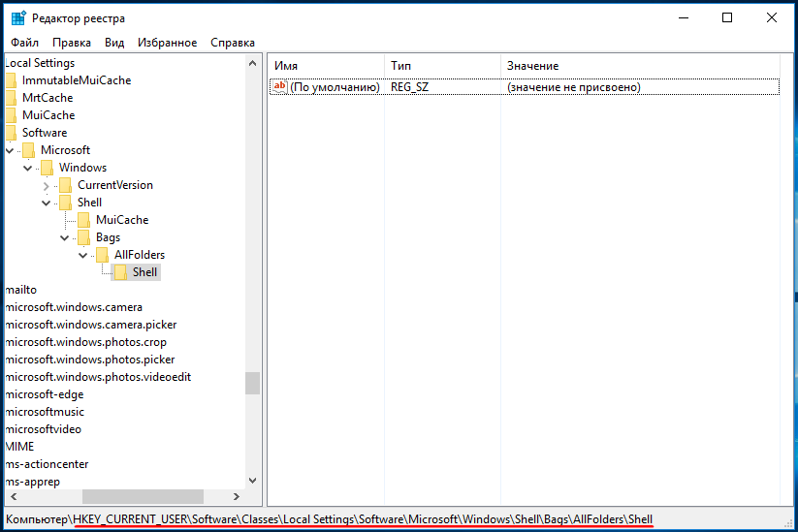Collapse the AllFolders tree node
Image resolution: width=798 pixels, height=532 pixels.
[83, 255]
